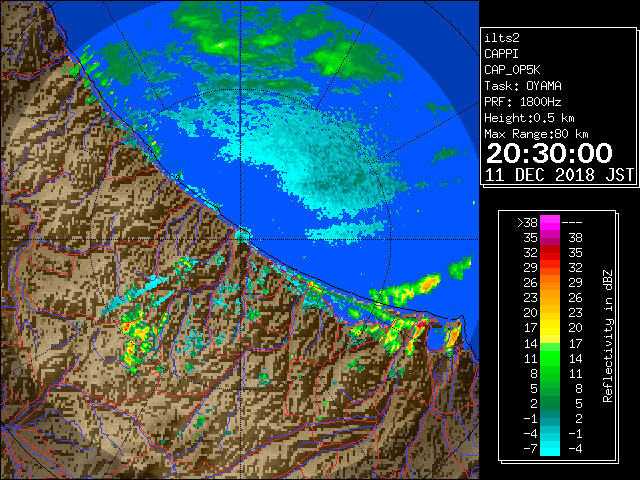Click the yellow 17 dBZ color swatch
The image size is (640, 480).
click(x=550, y=328)
